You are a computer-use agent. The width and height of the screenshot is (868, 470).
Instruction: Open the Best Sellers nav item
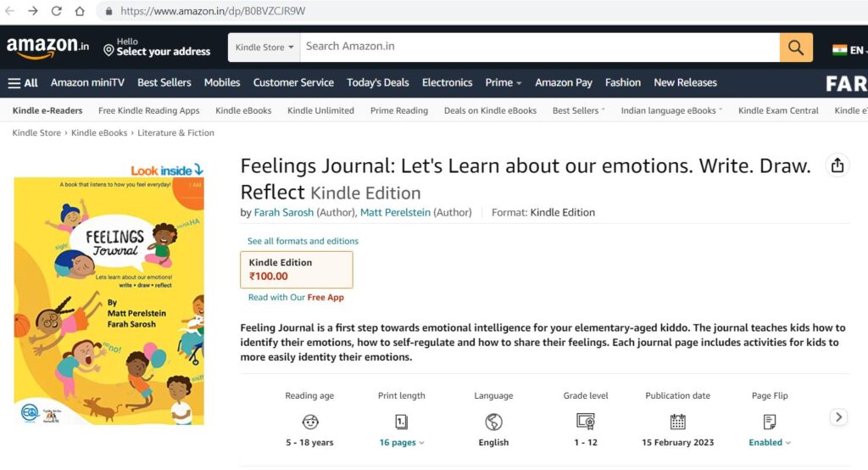click(x=164, y=82)
